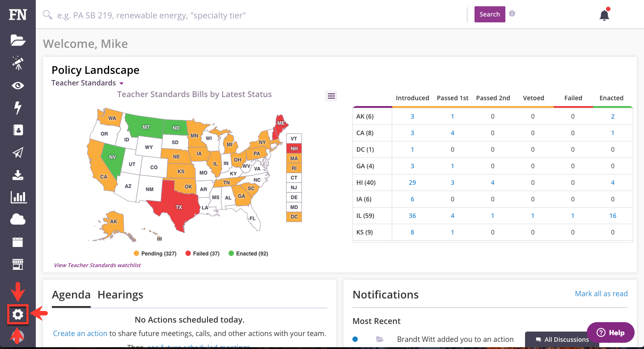Click the folder icon in Brandt Witt notification
The image size is (644, 349).
380,339
